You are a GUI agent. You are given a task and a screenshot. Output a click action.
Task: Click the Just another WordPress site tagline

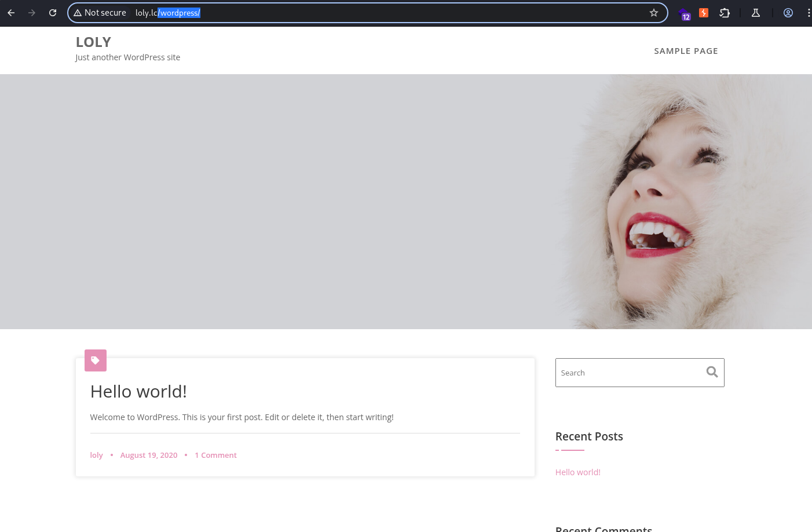click(127, 57)
